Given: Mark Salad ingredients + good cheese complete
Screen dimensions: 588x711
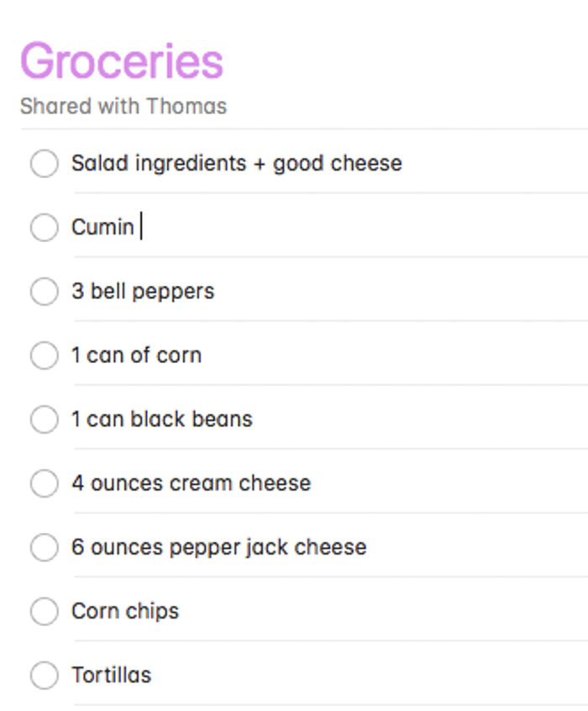Looking at the screenshot, I should click(44, 163).
